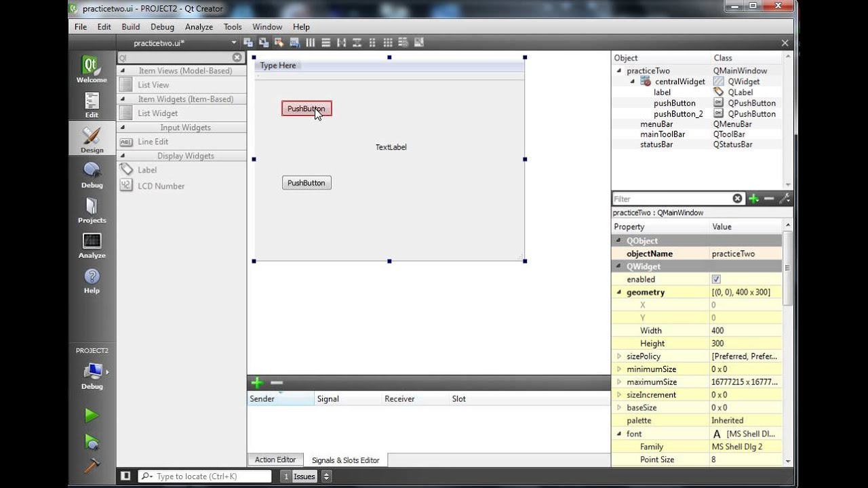Toggle the enabled property checkbox

[716, 279]
